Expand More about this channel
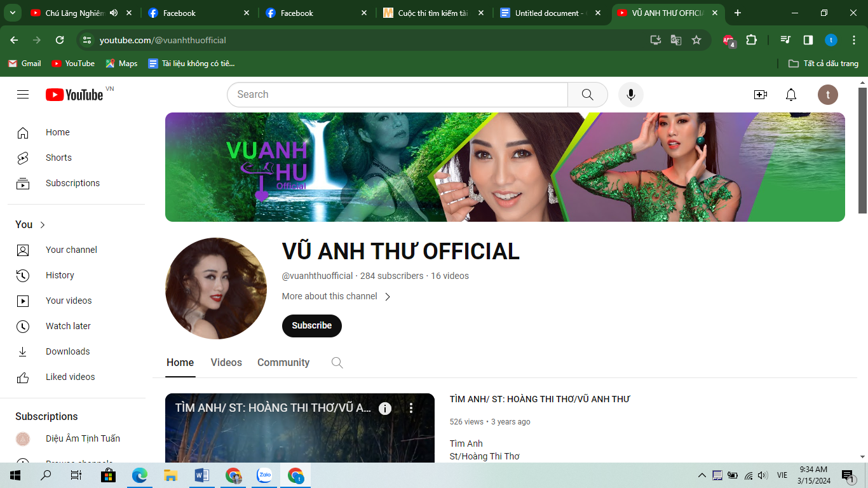This screenshot has height=488, width=868. click(x=337, y=297)
